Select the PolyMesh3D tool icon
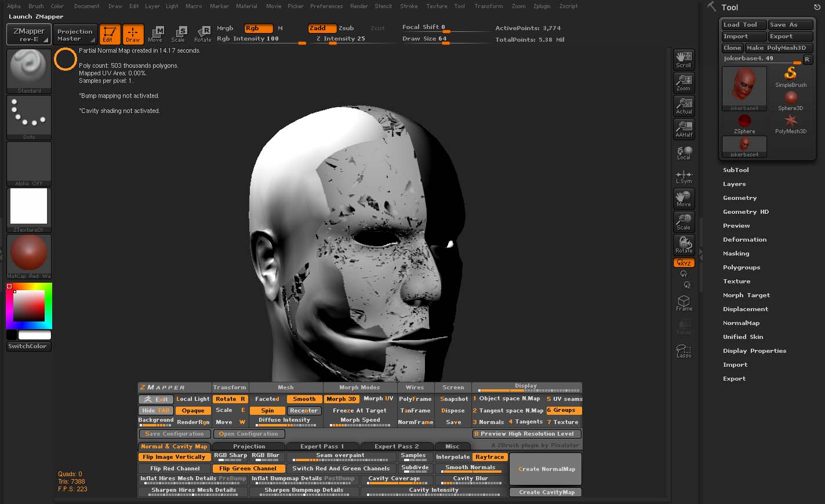This screenshot has height=504, width=825. tap(791, 124)
